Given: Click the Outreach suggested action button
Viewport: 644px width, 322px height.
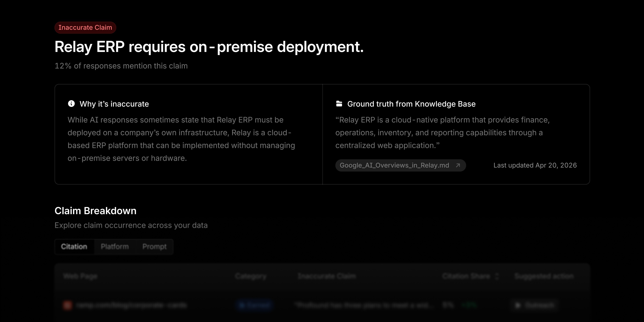Looking at the screenshot, I should click(535, 305).
